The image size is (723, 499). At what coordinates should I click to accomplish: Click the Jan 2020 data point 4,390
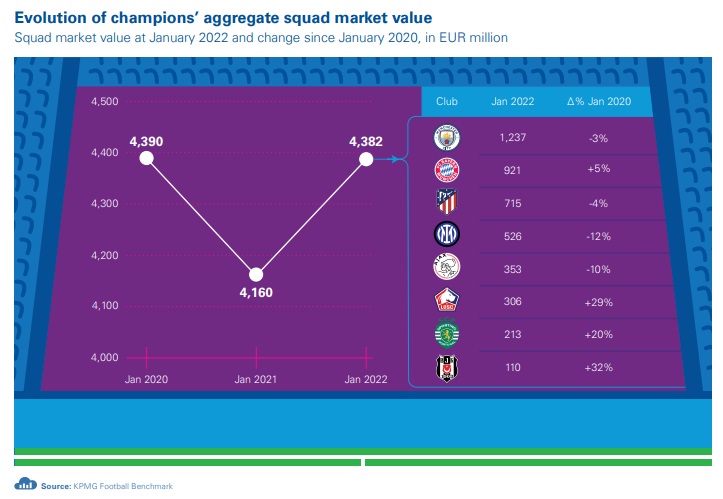pos(147,158)
